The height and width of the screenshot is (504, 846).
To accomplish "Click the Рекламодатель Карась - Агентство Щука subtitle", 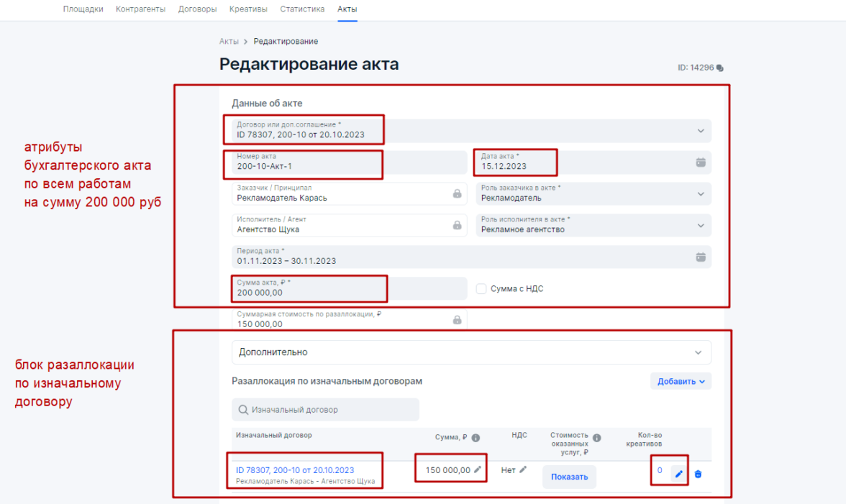I will coord(305,482).
